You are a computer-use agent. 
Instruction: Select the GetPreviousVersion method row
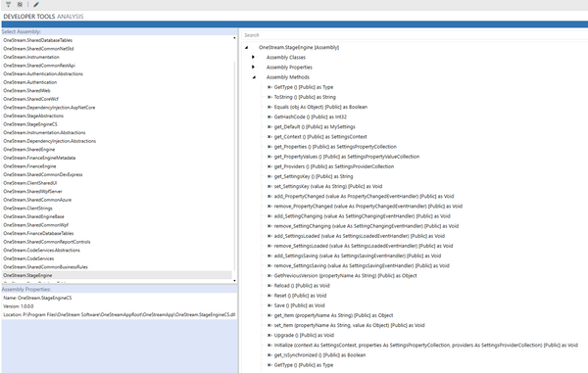click(345, 276)
